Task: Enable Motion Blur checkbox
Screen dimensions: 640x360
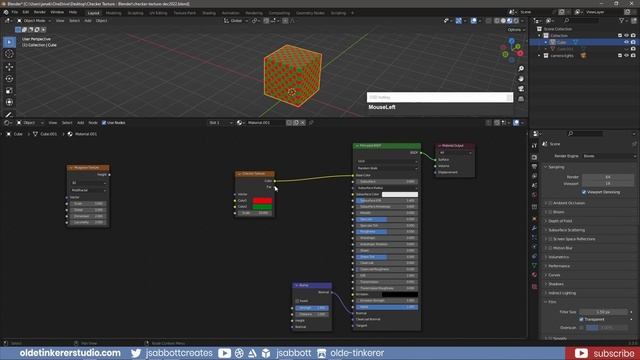Action: [550, 248]
